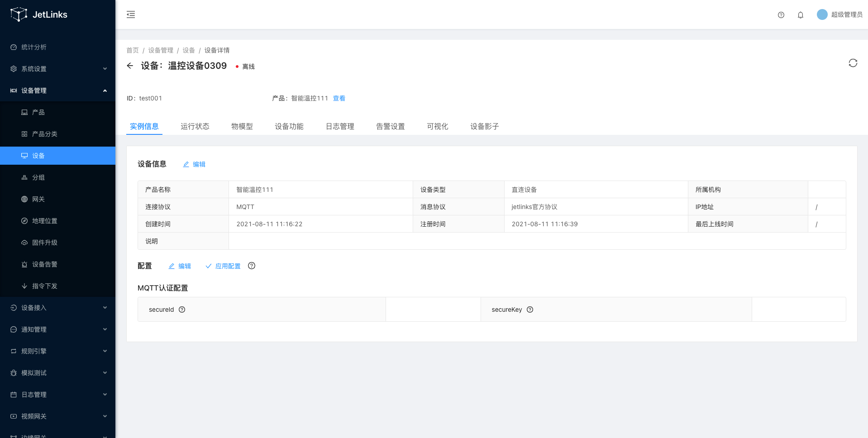
Task: Click the 统计分析 dashboard icon
Action: point(14,47)
